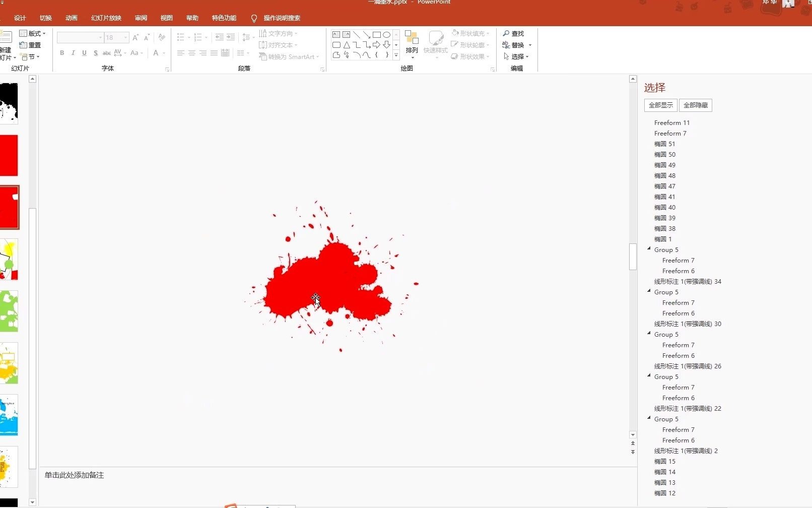Choose the rectangle shape in gallery
Screen dimensions: 812x508
[376, 35]
